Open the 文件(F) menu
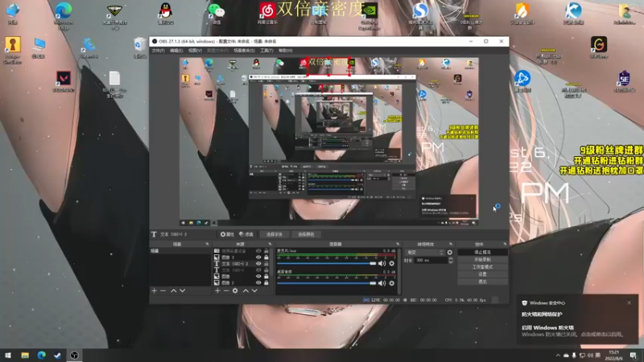The width and height of the screenshot is (644, 362). point(158,51)
